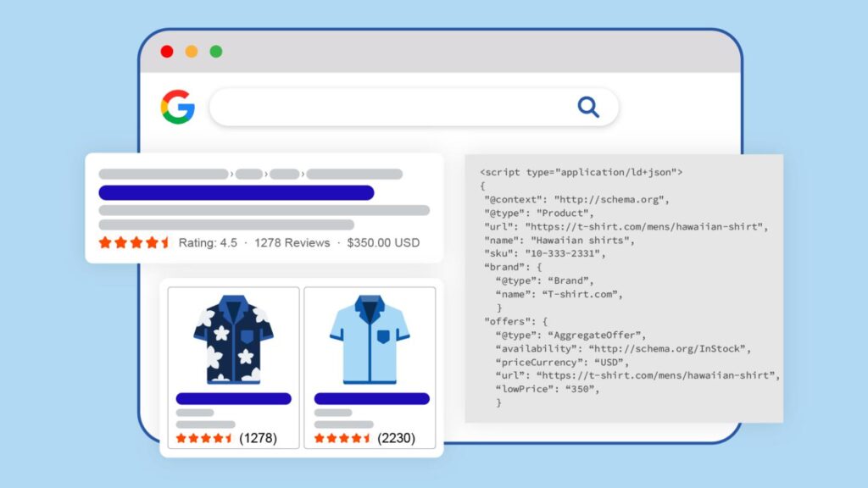Image resolution: width=868 pixels, height=488 pixels.
Task: Open the blue search result title
Action: 237,192
